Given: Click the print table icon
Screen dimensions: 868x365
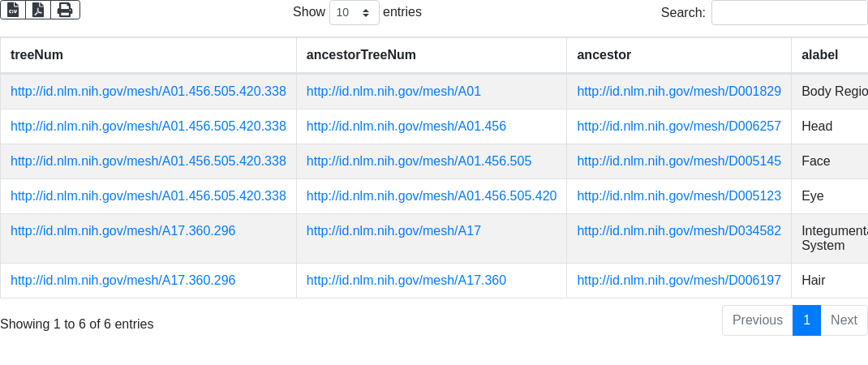Looking at the screenshot, I should pos(66,10).
